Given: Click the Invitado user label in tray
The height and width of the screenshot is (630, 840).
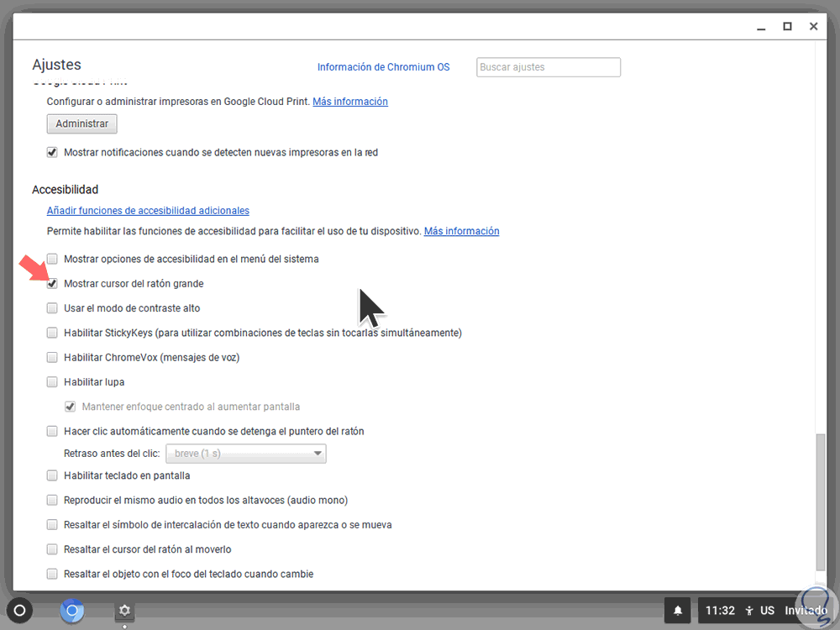Looking at the screenshot, I should 806,611.
